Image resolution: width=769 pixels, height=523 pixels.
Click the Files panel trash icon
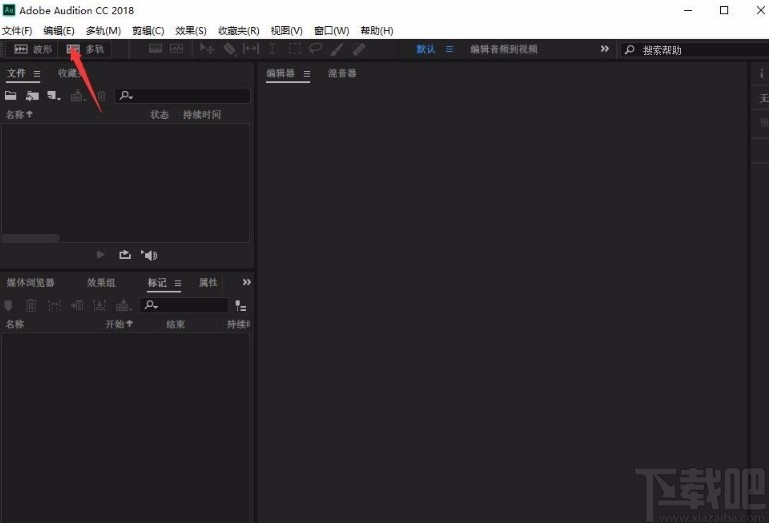coord(101,96)
